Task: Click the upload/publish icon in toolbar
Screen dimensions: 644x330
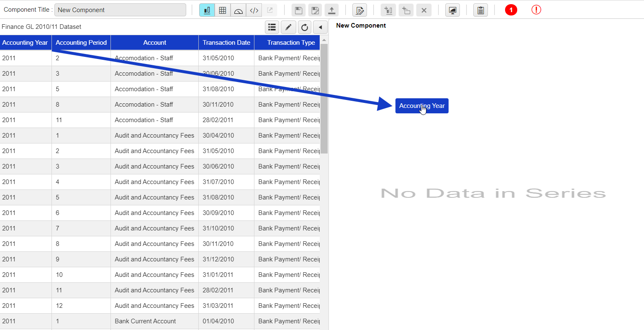Action: point(331,10)
